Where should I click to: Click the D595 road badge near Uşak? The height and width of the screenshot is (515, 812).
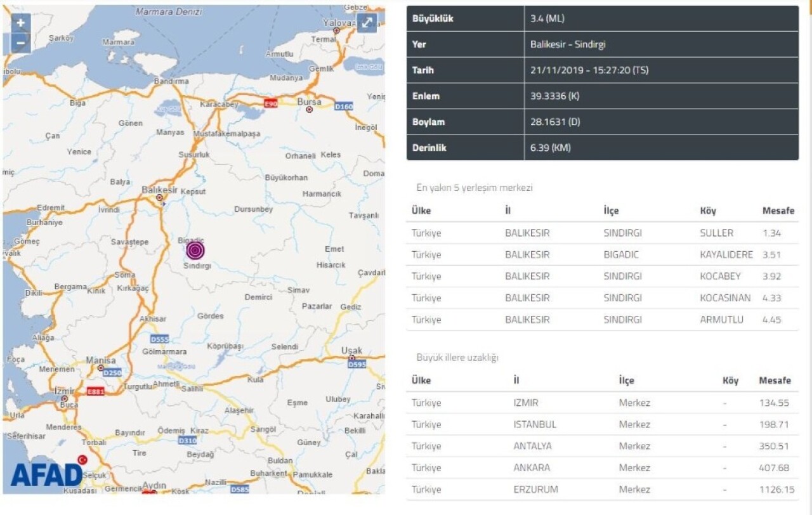coord(357,364)
